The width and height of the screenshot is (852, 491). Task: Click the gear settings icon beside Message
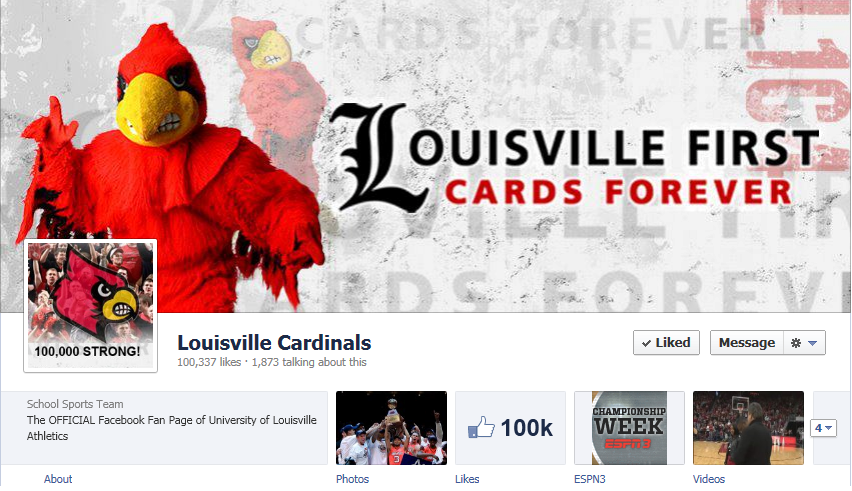pos(796,343)
